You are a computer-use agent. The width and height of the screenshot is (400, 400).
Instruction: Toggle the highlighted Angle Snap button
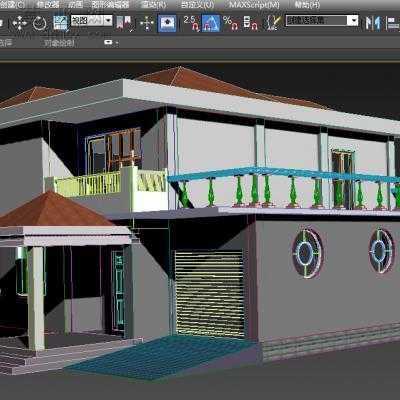[211, 23]
